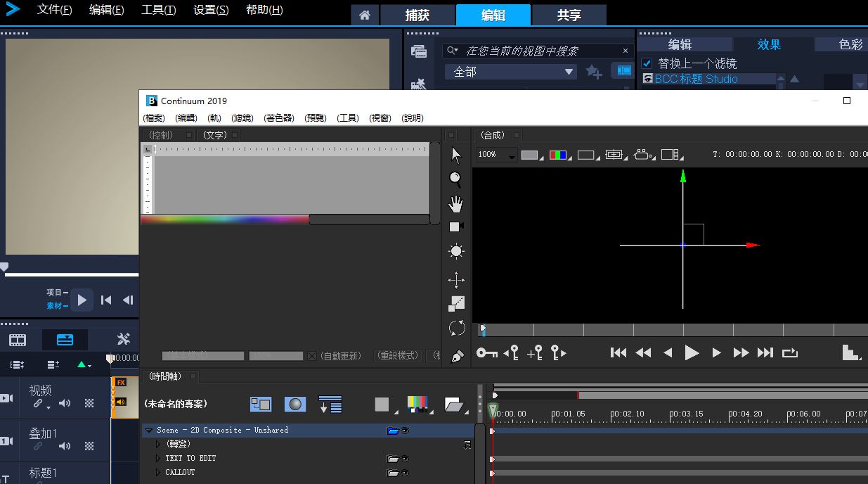Click the VideoStudio preview scrubber handle
868x484 pixels.
click(4, 267)
